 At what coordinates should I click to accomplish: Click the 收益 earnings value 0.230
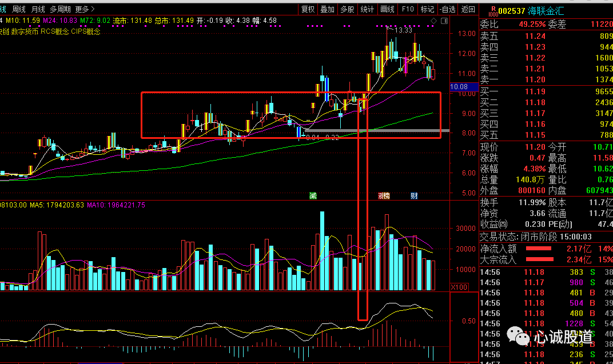coord(535,224)
